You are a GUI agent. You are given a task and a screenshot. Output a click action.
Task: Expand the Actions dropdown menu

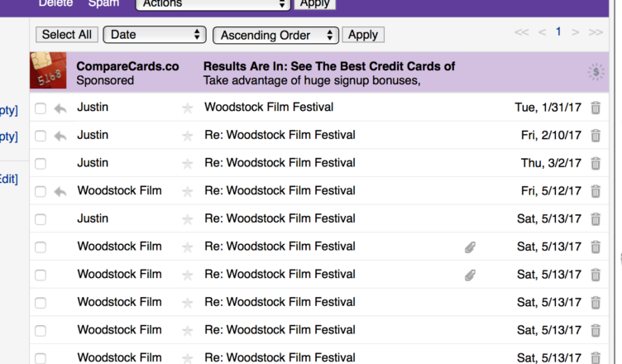click(x=213, y=3)
